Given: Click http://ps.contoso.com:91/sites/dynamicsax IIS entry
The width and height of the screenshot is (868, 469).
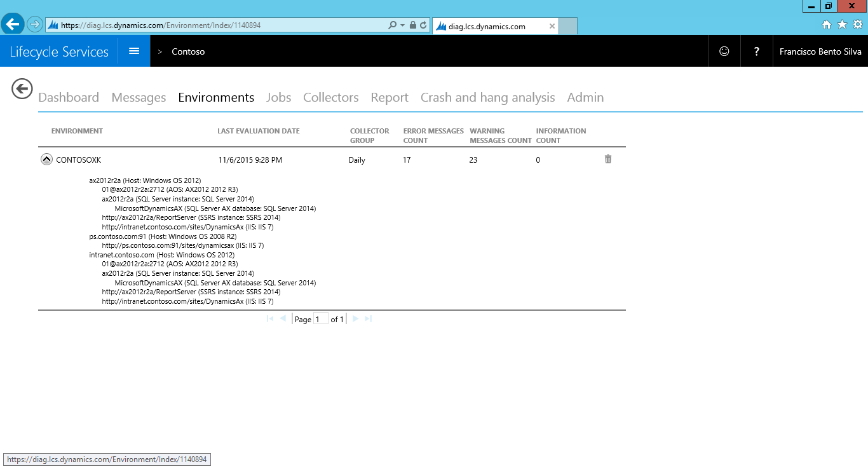Looking at the screenshot, I should [183, 245].
